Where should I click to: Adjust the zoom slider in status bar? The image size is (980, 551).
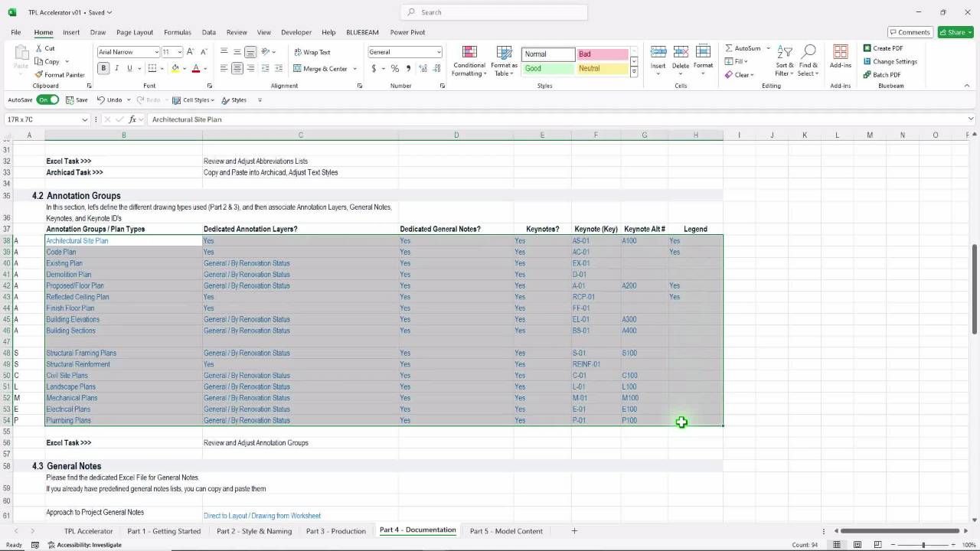pos(923,545)
